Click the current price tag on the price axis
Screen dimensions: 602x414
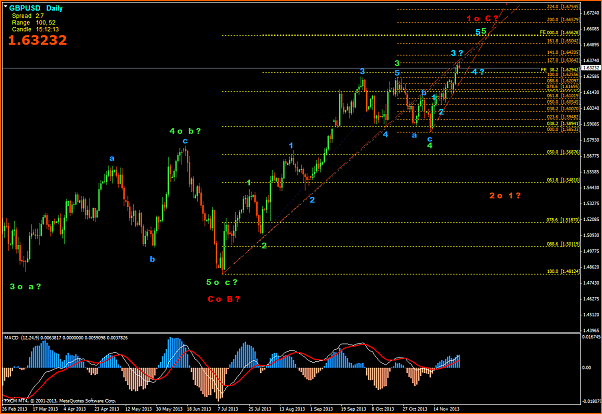(x=590, y=68)
